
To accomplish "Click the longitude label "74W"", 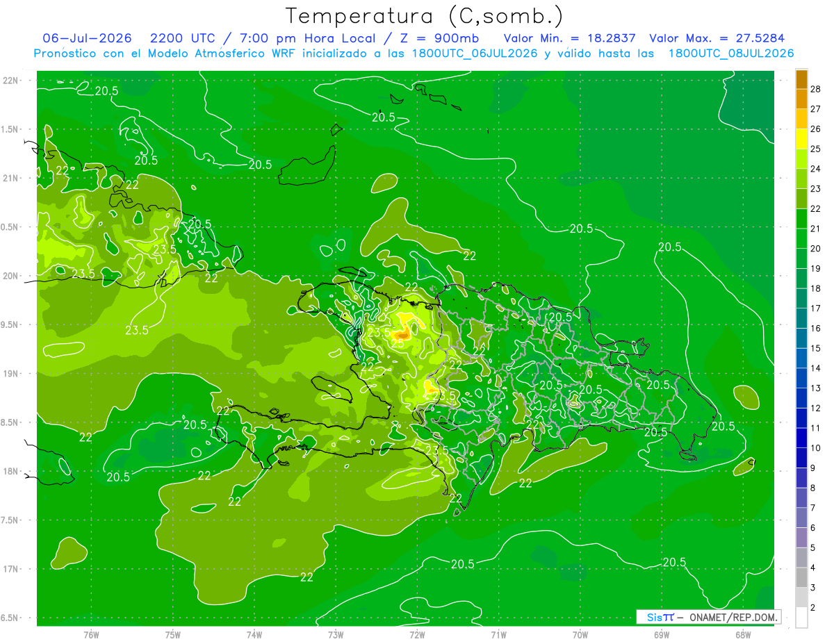I will click(254, 635).
